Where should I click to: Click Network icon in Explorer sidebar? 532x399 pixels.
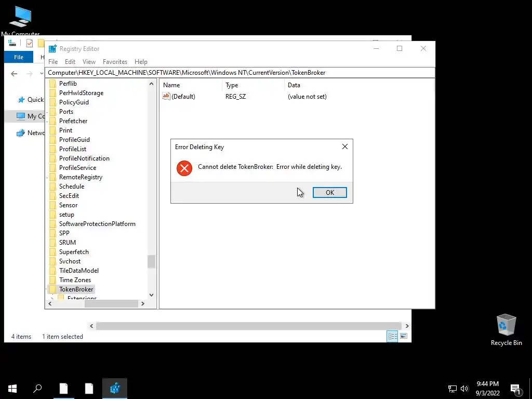pos(21,133)
